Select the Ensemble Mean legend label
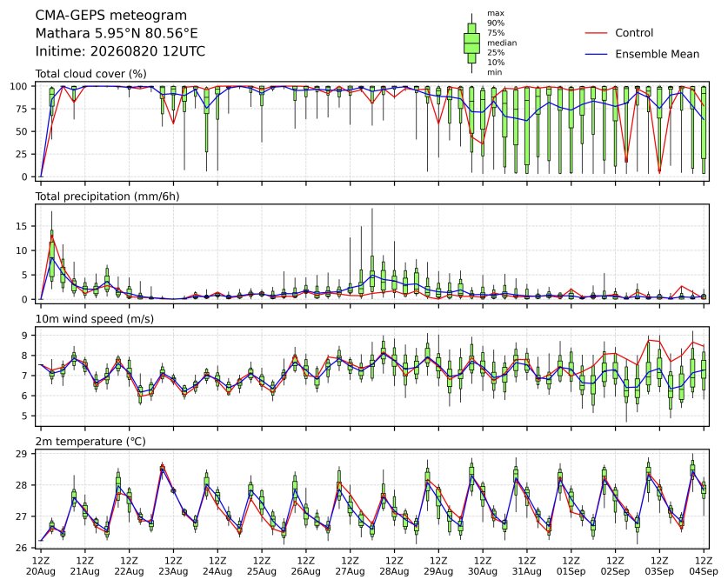This screenshot has height=586, width=728. coord(657,54)
